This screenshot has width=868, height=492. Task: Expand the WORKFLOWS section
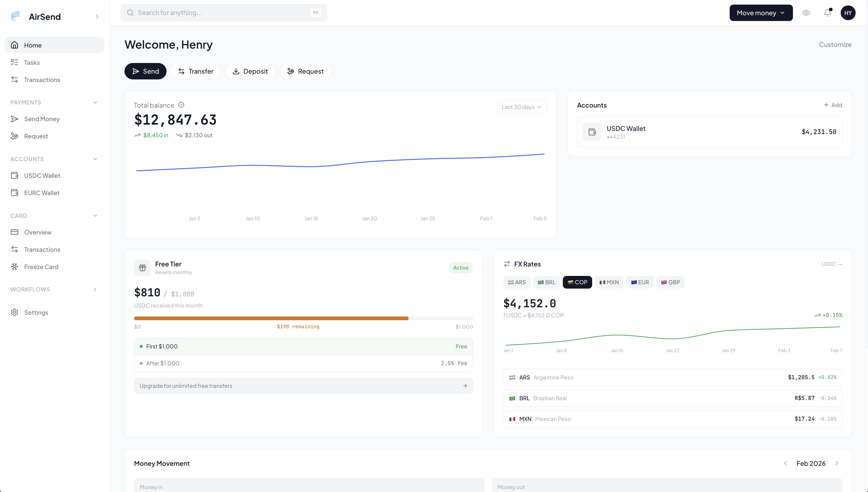pos(95,289)
